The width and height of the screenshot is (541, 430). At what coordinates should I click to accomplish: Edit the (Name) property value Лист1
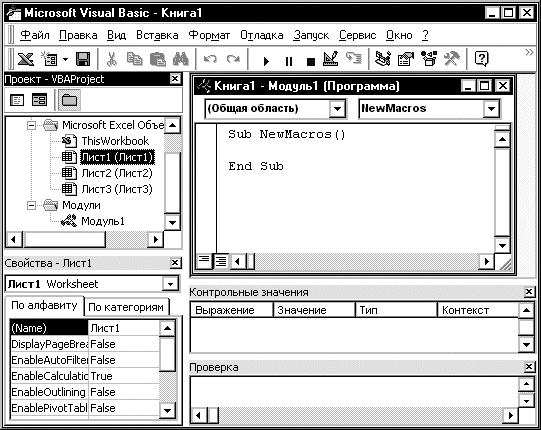click(124, 328)
